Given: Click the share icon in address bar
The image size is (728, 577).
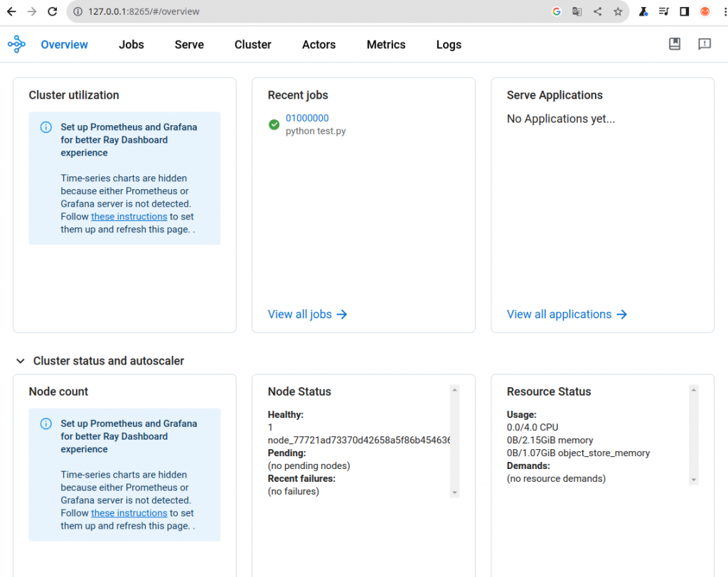Looking at the screenshot, I should tap(597, 11).
